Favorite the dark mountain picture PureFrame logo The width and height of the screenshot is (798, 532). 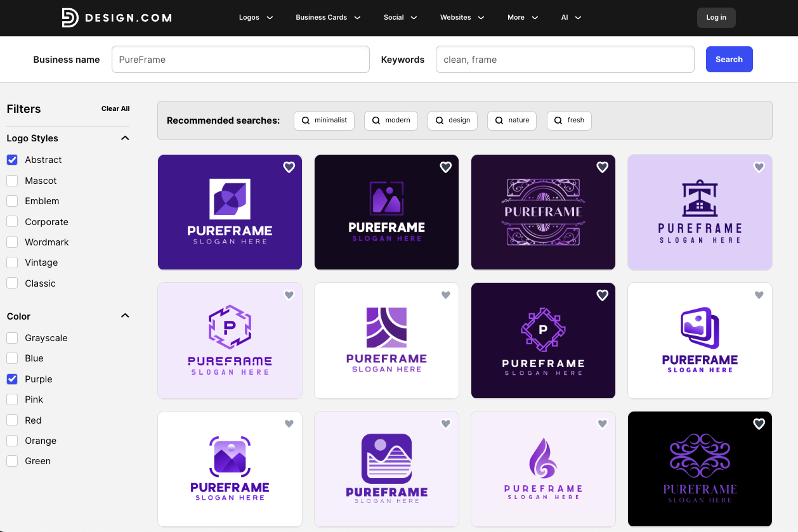click(x=446, y=167)
